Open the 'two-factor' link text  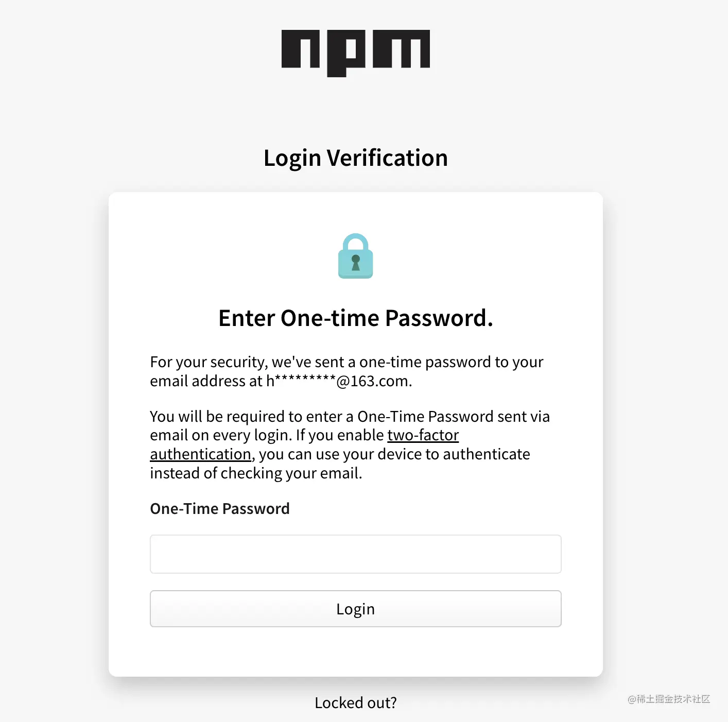click(x=423, y=435)
